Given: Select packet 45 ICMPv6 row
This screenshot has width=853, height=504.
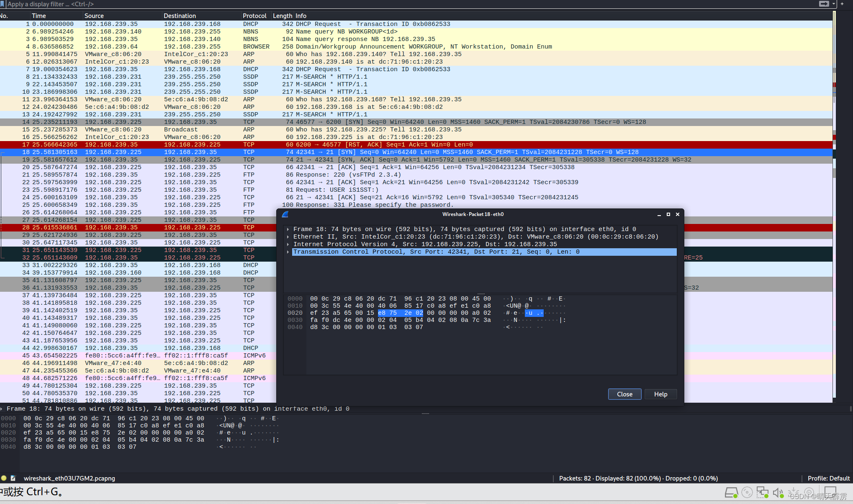Looking at the screenshot, I should click(138, 355).
